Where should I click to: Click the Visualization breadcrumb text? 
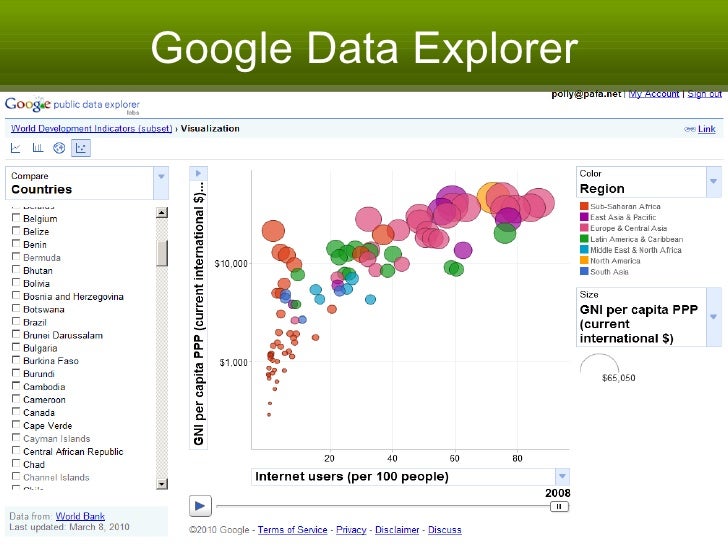click(210, 129)
